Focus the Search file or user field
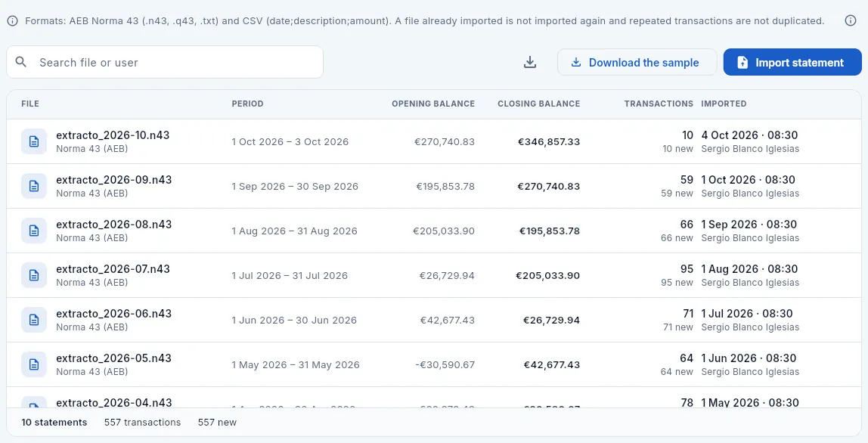Screen dimensions: 868x443 tap(164, 62)
